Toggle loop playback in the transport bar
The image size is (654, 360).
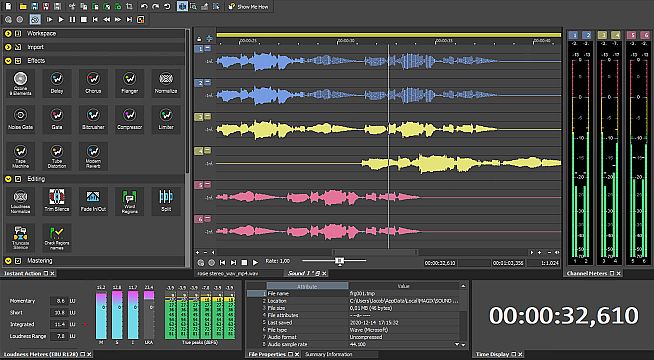pos(35,19)
